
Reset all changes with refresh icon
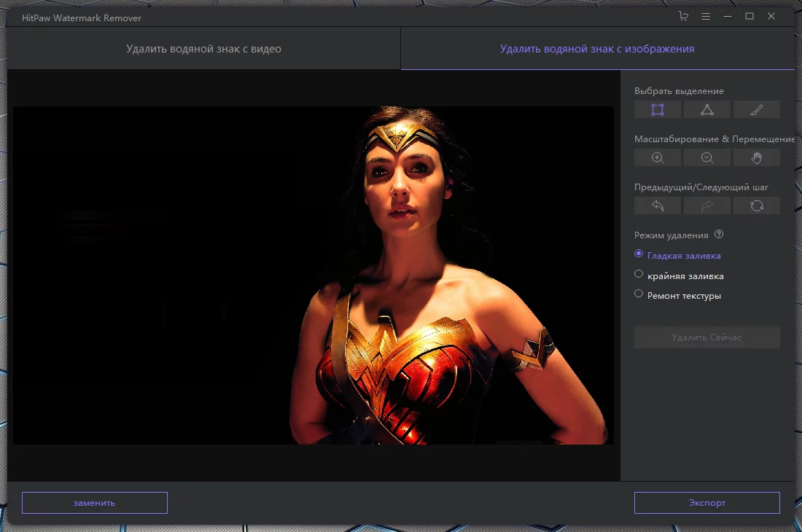[x=757, y=206]
